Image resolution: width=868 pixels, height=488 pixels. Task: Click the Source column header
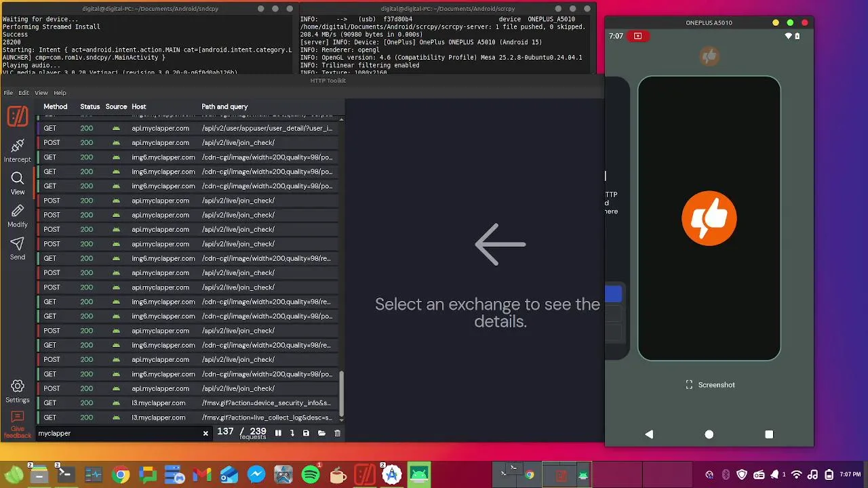(x=116, y=106)
